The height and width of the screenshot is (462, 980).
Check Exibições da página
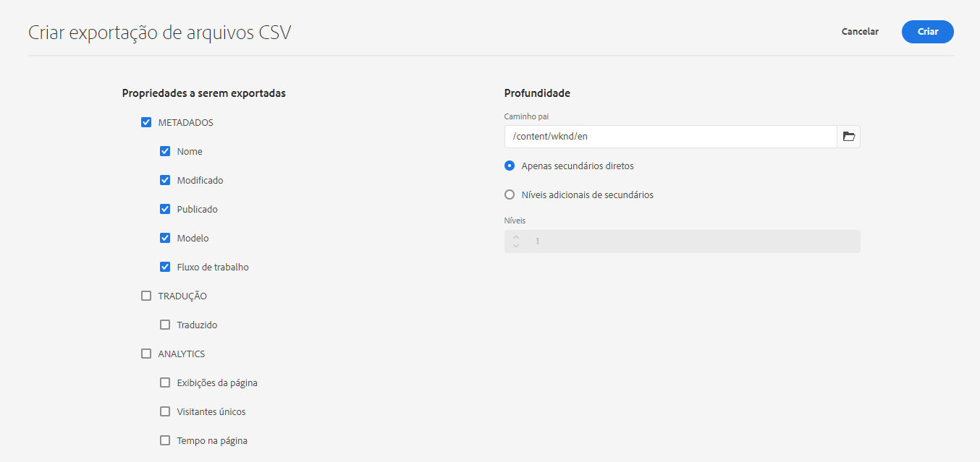(x=165, y=382)
